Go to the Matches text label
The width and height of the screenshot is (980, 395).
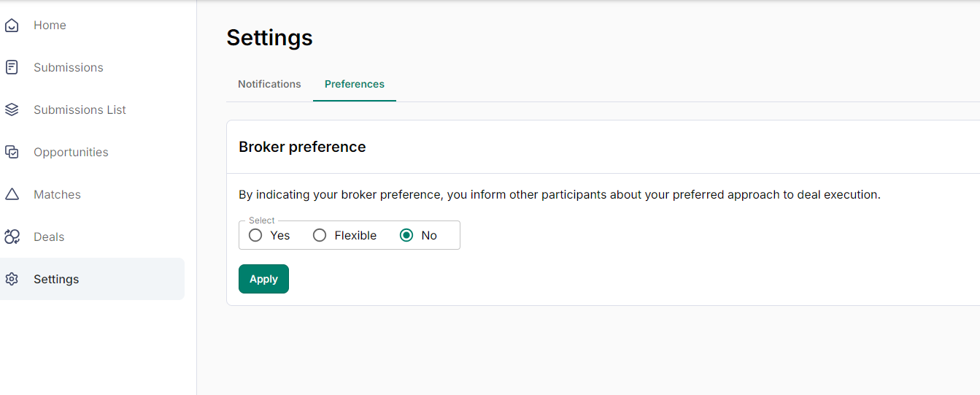click(57, 194)
